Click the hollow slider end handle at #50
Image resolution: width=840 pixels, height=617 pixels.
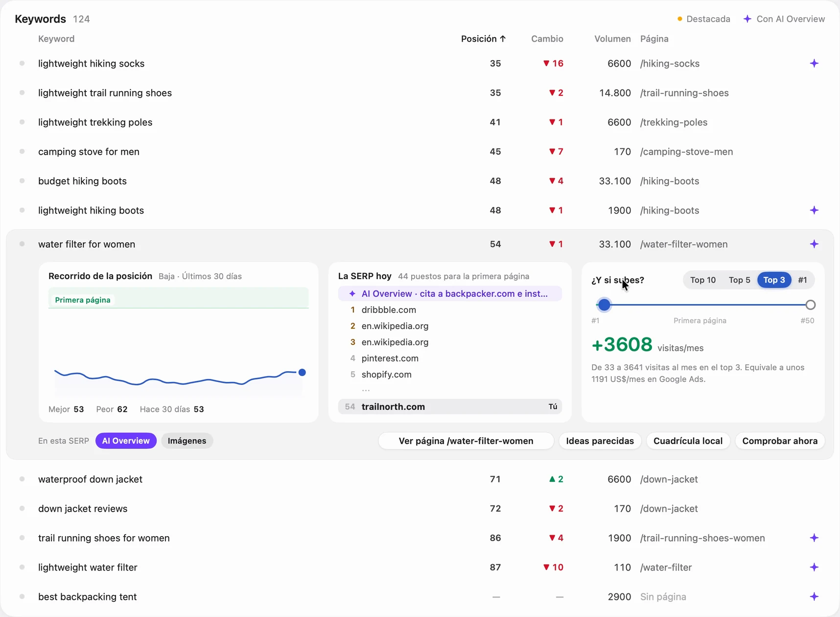pos(810,305)
